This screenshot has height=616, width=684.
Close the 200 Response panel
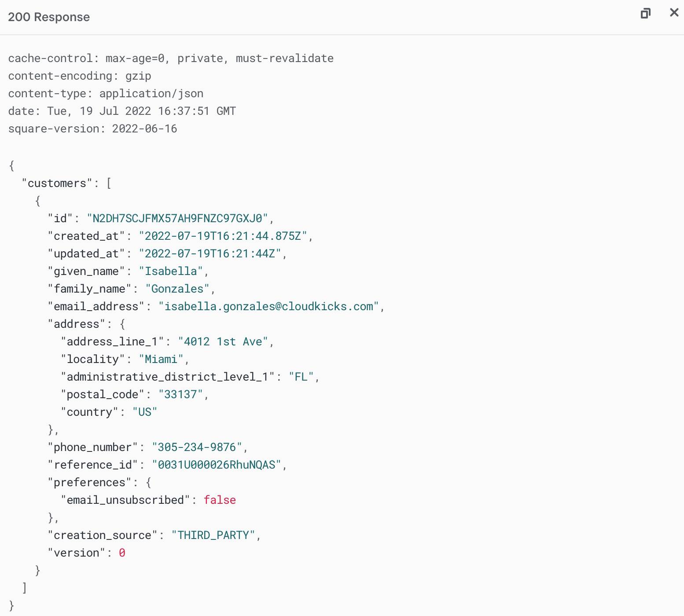pos(674,12)
